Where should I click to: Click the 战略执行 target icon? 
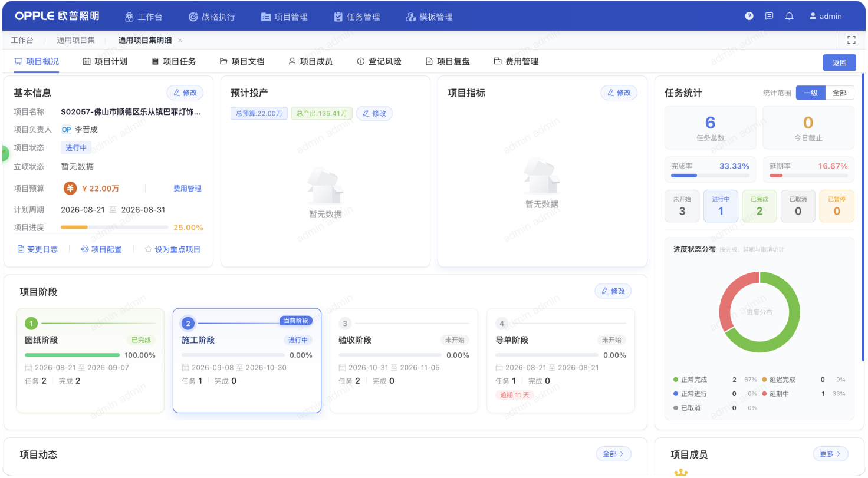pos(193,17)
